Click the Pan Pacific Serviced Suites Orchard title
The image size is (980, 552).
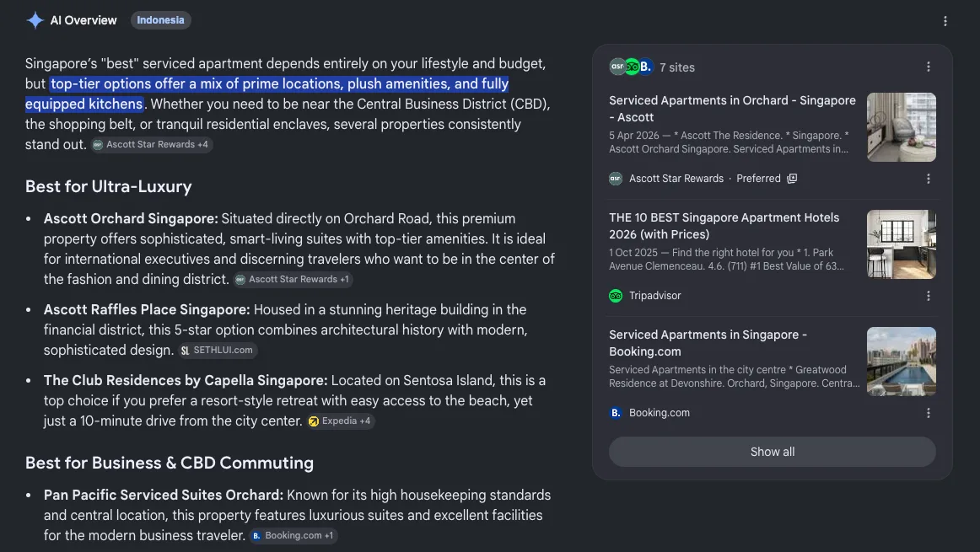click(164, 496)
